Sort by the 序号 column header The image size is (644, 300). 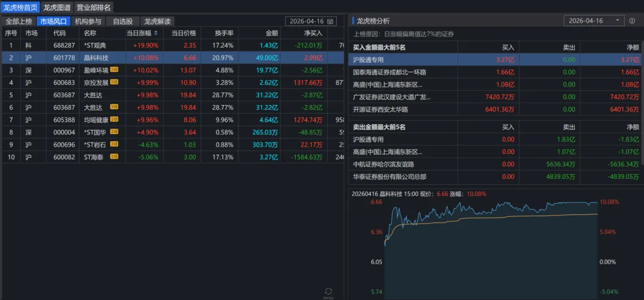[x=11, y=33]
